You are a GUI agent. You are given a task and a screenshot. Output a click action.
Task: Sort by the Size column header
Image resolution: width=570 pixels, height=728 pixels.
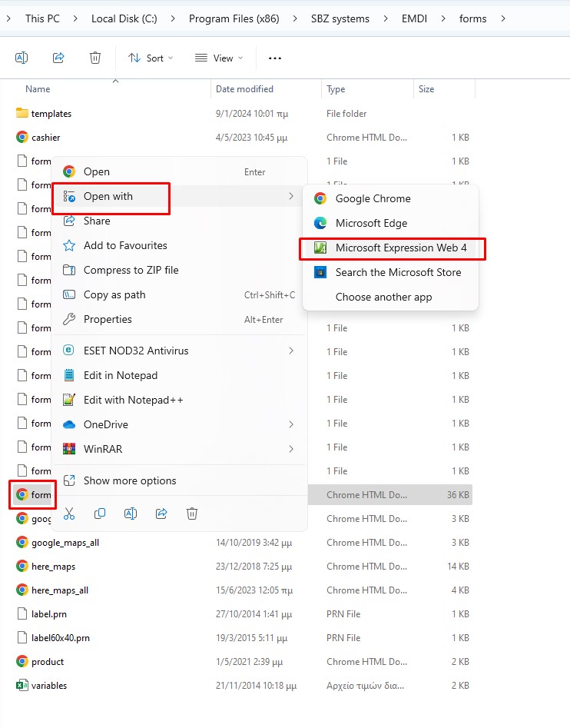coord(426,89)
